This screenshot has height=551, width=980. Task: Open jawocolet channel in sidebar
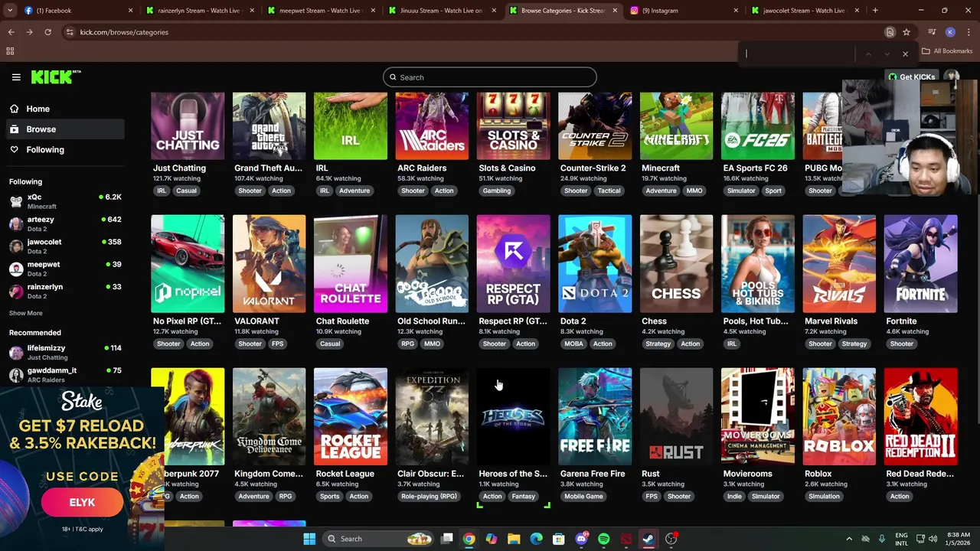[x=65, y=246]
